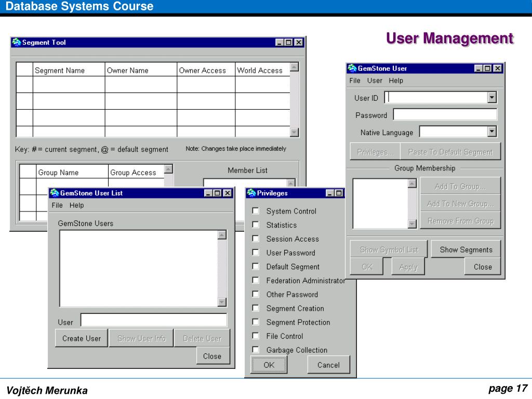Click the Group Access column header

[137, 172]
